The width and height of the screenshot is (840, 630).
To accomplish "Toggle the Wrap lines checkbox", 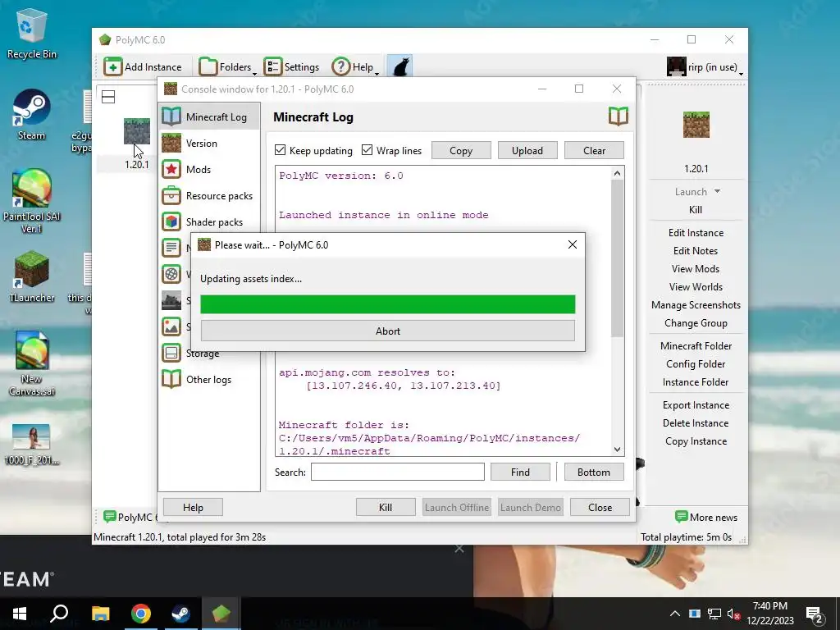I will coord(391,151).
